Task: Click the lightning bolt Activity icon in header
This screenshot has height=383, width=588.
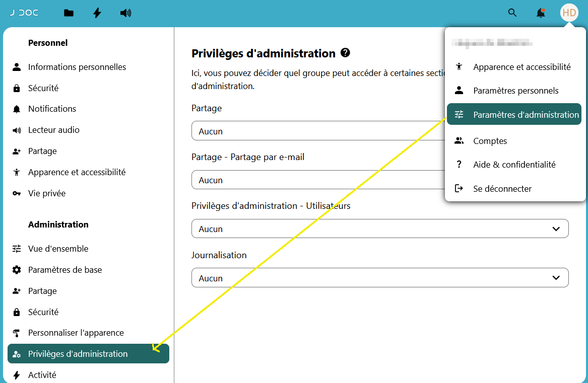Action: pyautogui.click(x=97, y=13)
